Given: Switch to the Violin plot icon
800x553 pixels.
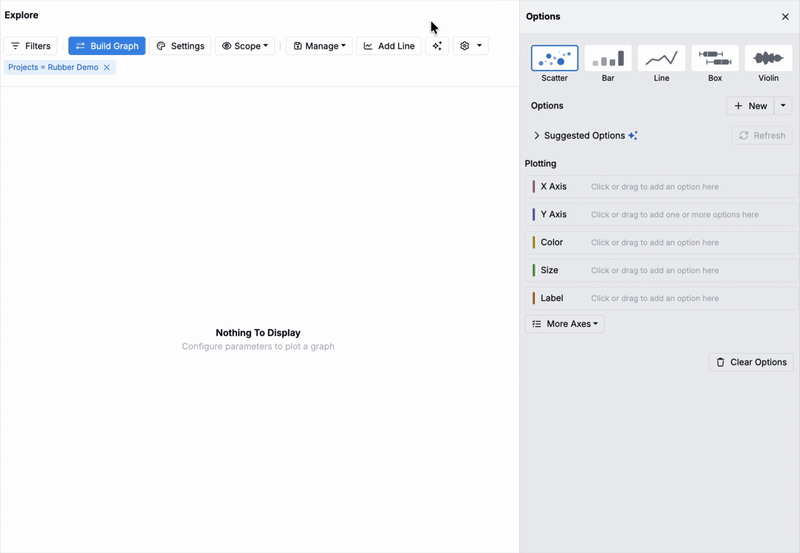Looking at the screenshot, I should pos(768,58).
